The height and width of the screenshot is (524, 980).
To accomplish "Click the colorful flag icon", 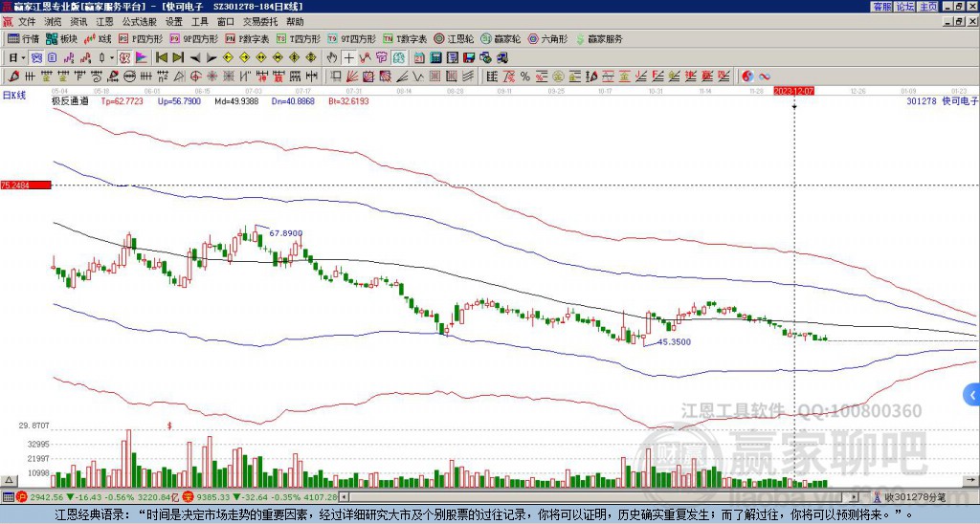I will tap(142, 58).
